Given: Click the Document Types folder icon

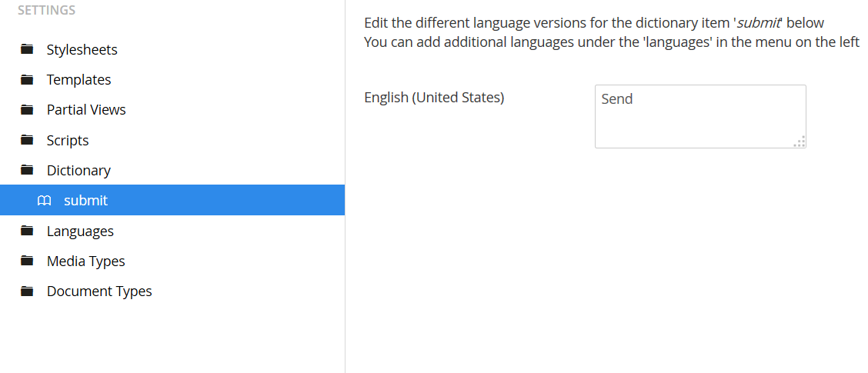Looking at the screenshot, I should point(27,291).
